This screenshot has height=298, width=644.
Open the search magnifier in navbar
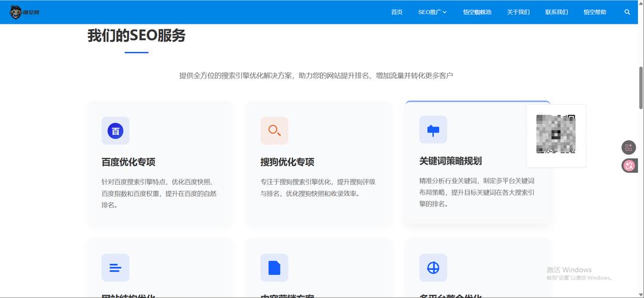tap(627, 13)
